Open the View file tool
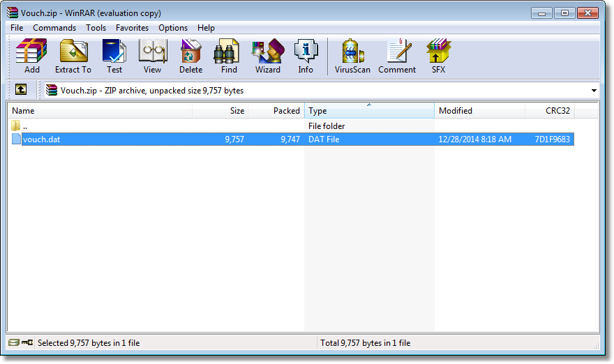This screenshot has height=364, width=614. point(152,56)
